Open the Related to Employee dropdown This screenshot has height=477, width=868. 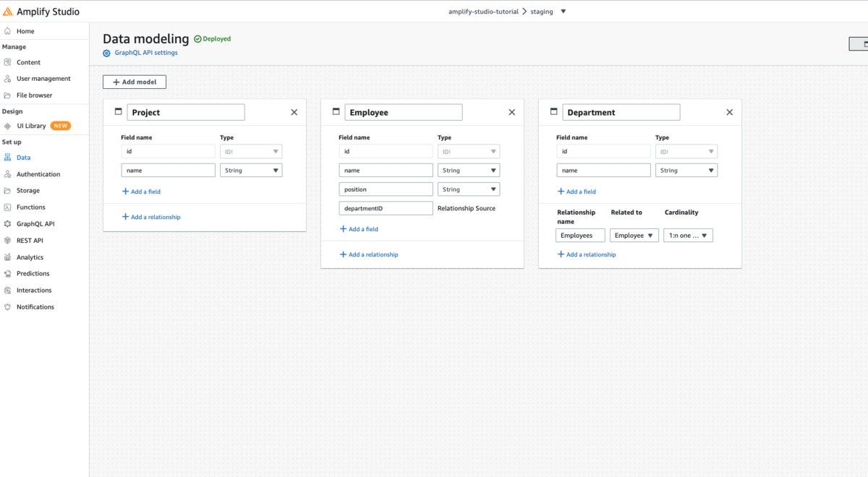[634, 236]
